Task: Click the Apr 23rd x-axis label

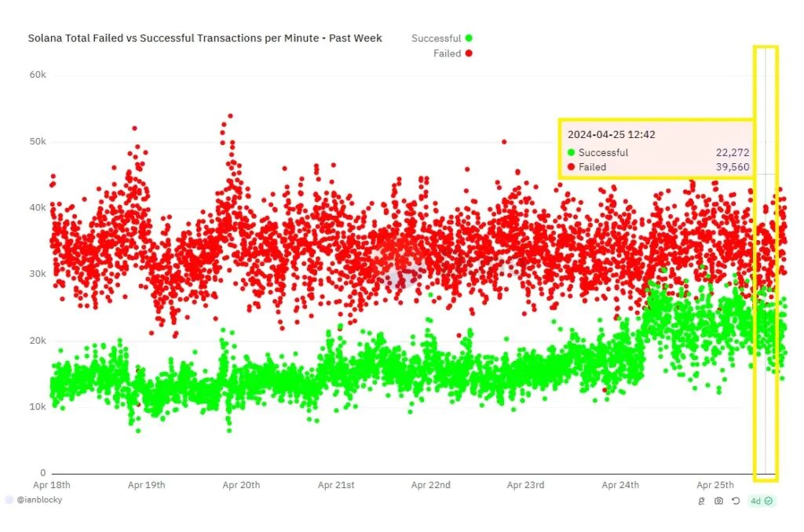Action: pos(525,485)
